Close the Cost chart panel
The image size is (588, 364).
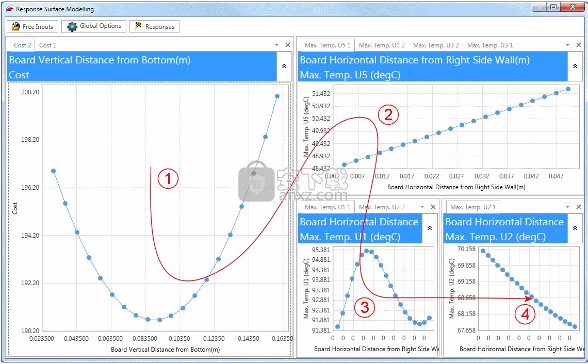tap(288, 45)
